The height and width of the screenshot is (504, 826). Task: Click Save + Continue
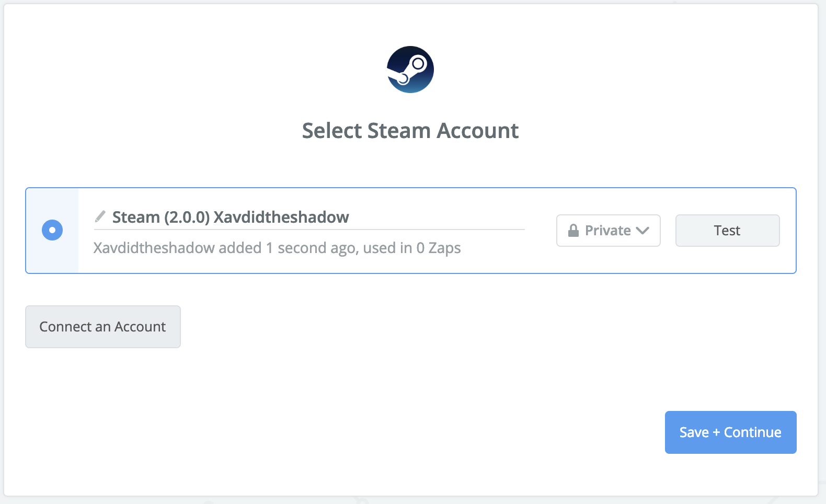click(730, 432)
